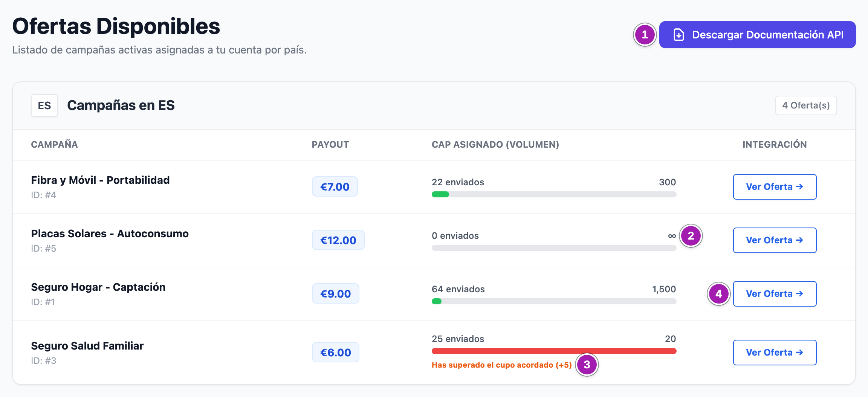Screen dimensions: 868x397
Task: Open Ver Oferta for Fibra y Móvil
Action: [775, 187]
